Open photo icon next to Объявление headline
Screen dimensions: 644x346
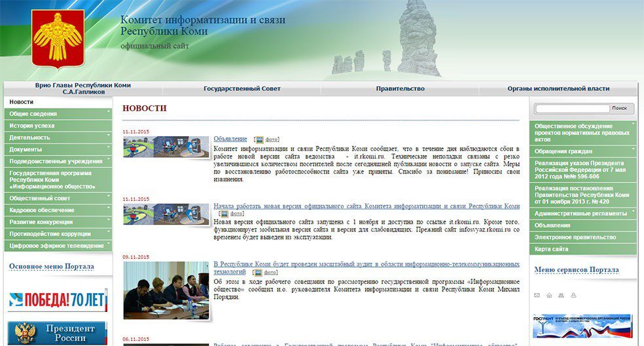pos(259,139)
